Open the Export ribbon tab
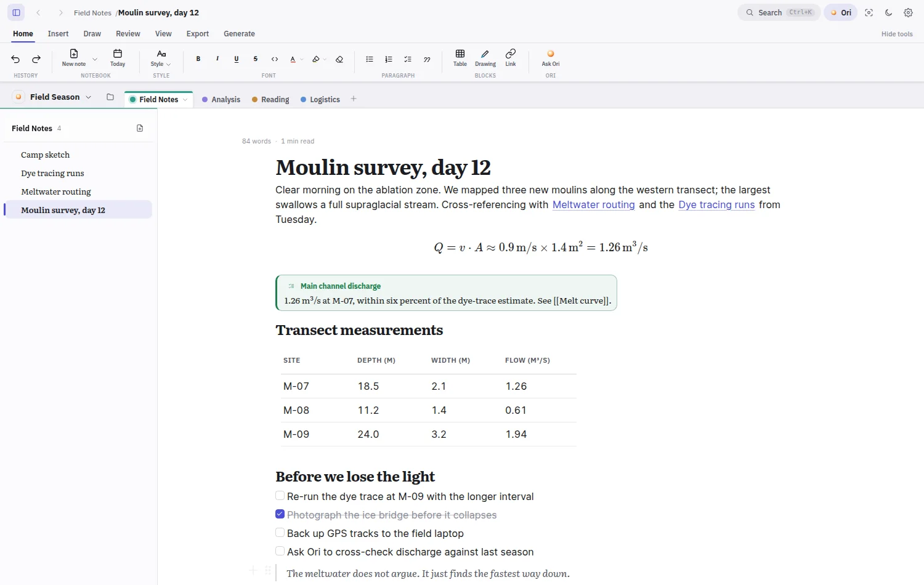The image size is (924, 585). [198, 34]
